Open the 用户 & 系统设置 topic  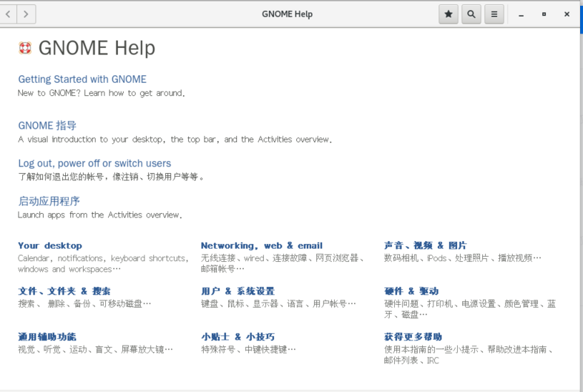tap(237, 291)
